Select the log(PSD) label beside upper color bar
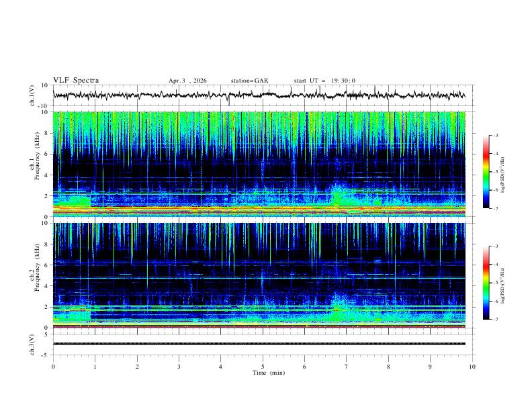This screenshot has height=411, width=532. tap(502, 175)
